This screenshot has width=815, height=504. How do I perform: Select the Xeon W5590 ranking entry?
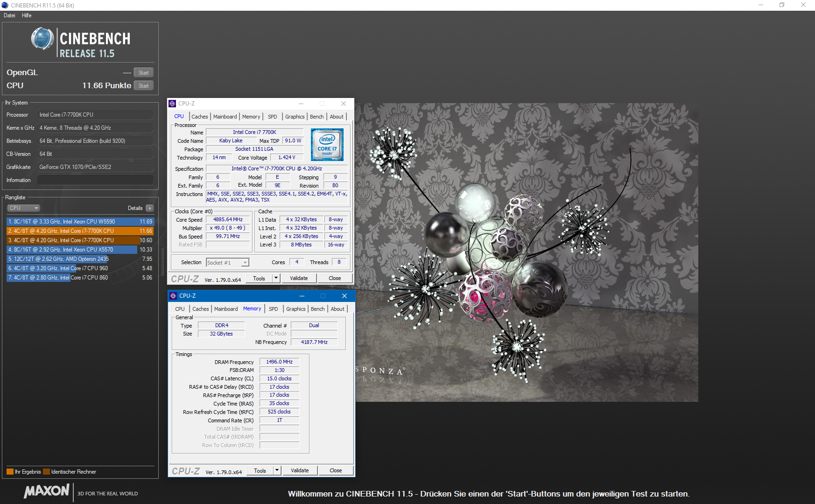tap(80, 222)
